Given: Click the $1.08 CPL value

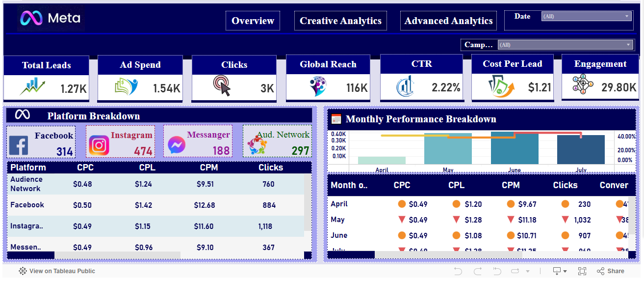Looking at the screenshot, I should click(x=473, y=236).
